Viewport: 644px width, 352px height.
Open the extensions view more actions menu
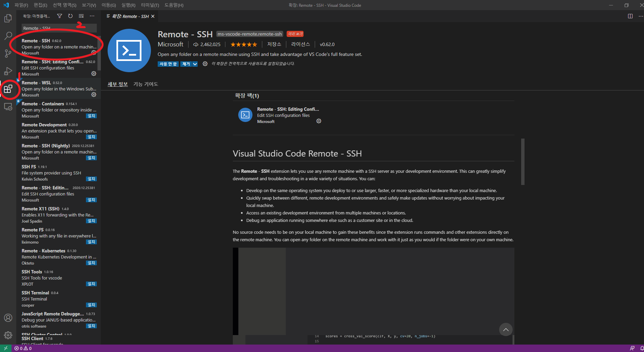coord(92,16)
